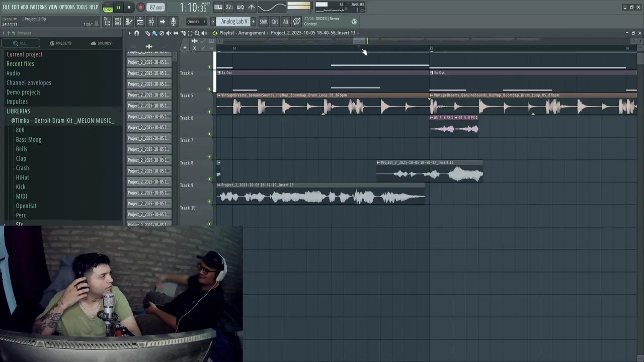Screen dimensions: 644x362
Task: Open the Playlist - Arrangement breadcrumb menu
Action: 242,33
